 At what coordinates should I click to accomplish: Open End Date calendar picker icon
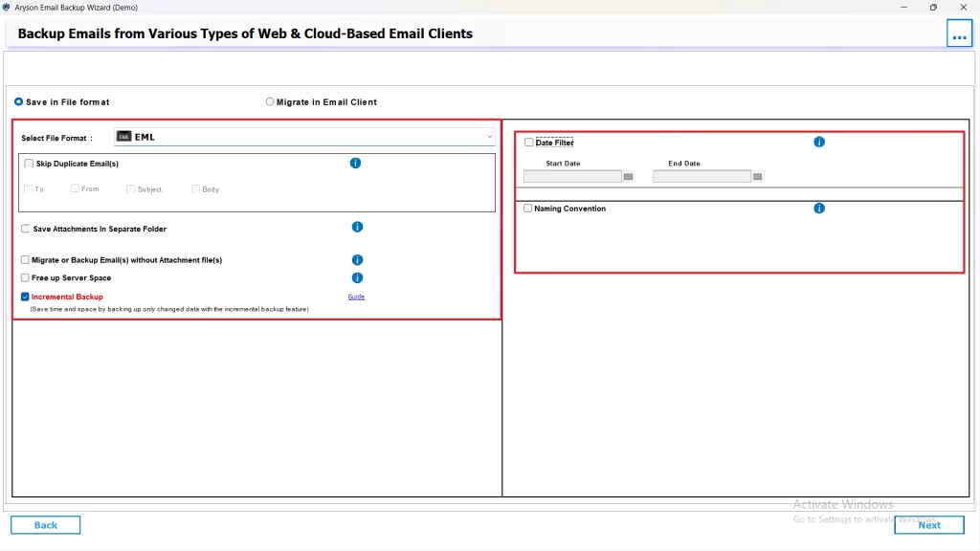pos(757,177)
